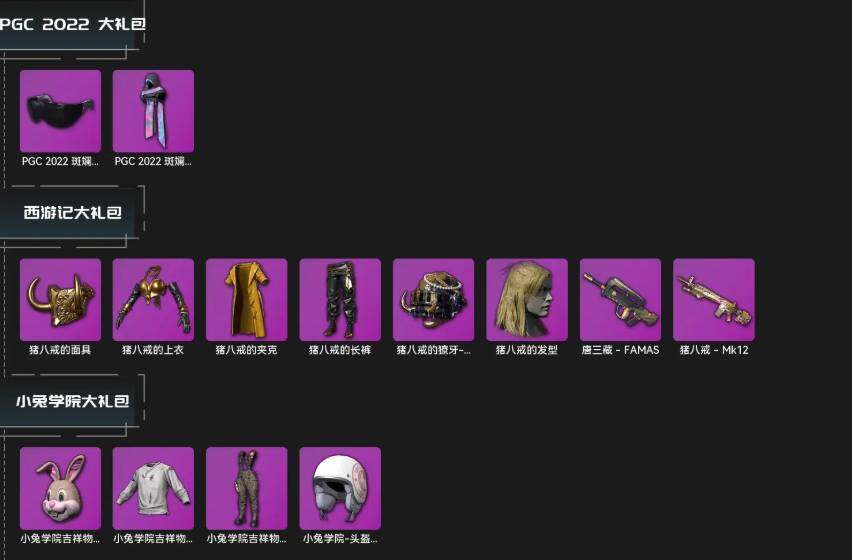Open the 小兔学院大礼包 section header
The height and width of the screenshot is (560, 852).
73,401
